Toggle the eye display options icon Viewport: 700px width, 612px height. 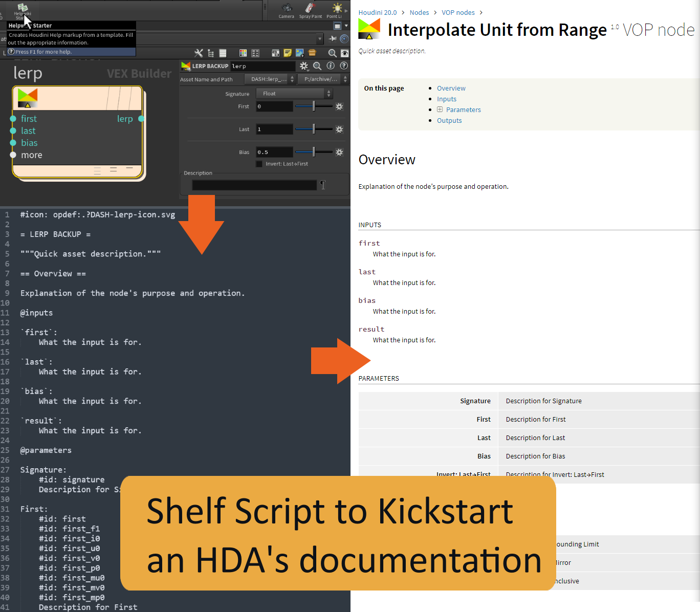click(345, 53)
